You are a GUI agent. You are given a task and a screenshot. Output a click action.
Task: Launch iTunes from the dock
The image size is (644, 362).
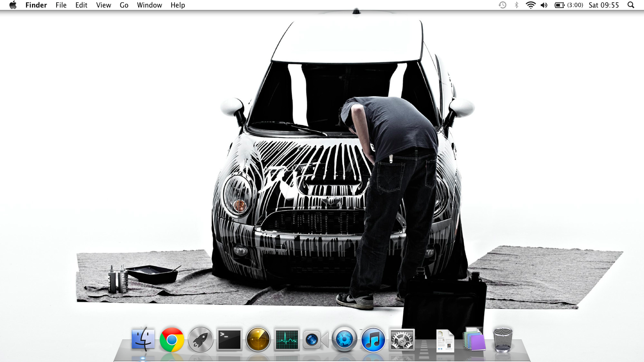click(x=373, y=340)
